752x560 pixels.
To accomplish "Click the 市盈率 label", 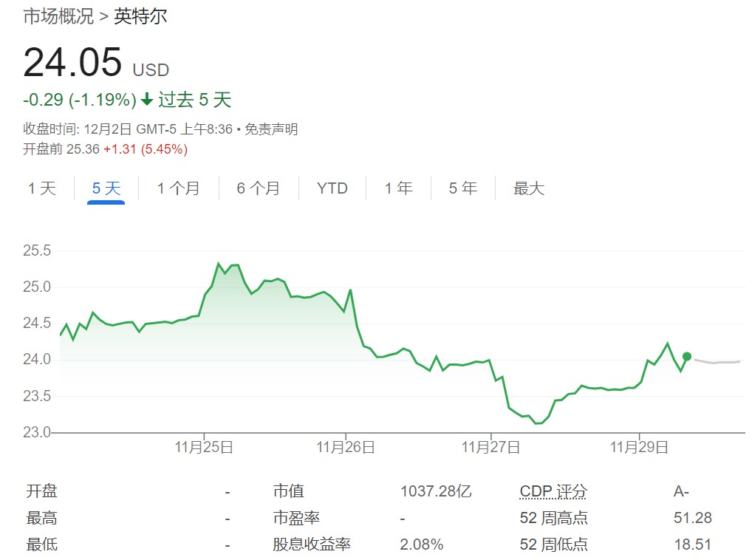I will [x=296, y=518].
